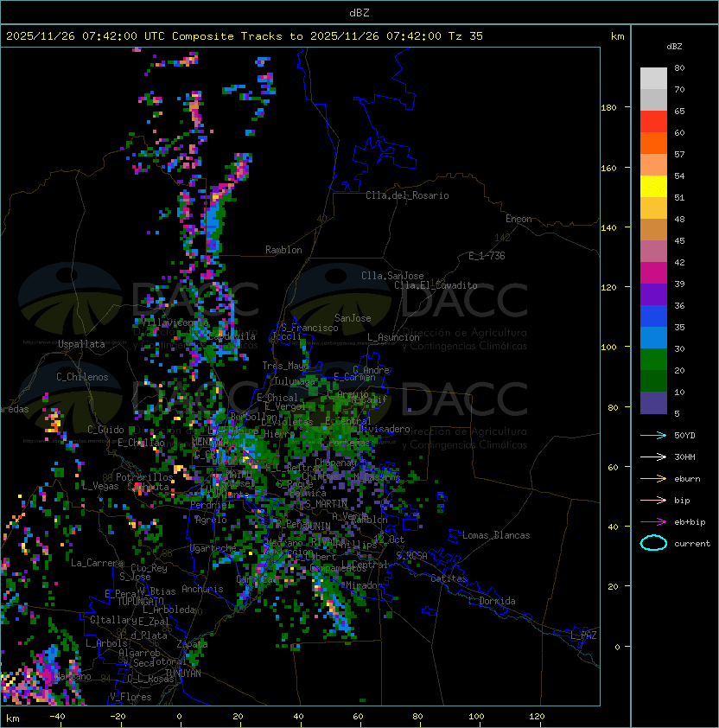The height and width of the screenshot is (728, 719).
Task: Click the Uspallata place label
Action: tap(81, 344)
